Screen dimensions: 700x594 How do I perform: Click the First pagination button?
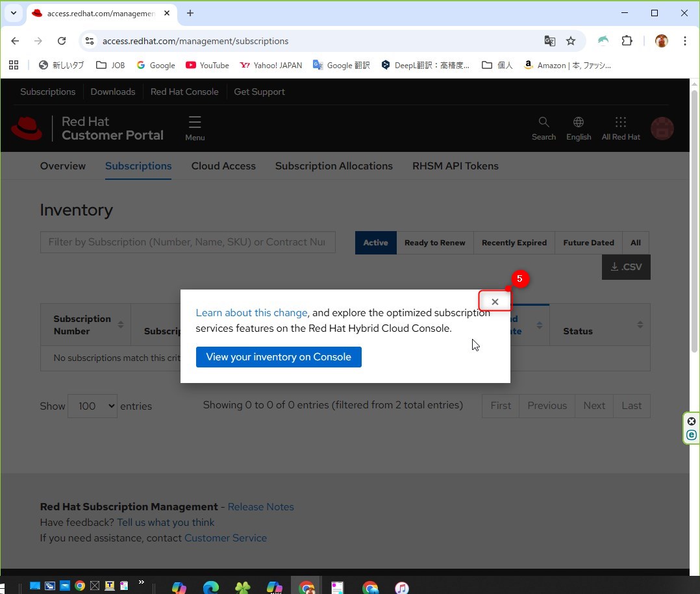coord(501,406)
